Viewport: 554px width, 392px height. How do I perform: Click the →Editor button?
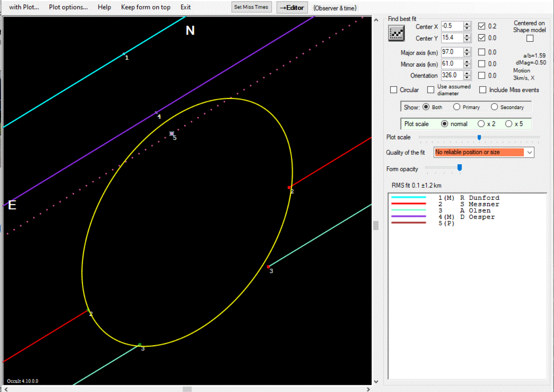[x=292, y=7]
